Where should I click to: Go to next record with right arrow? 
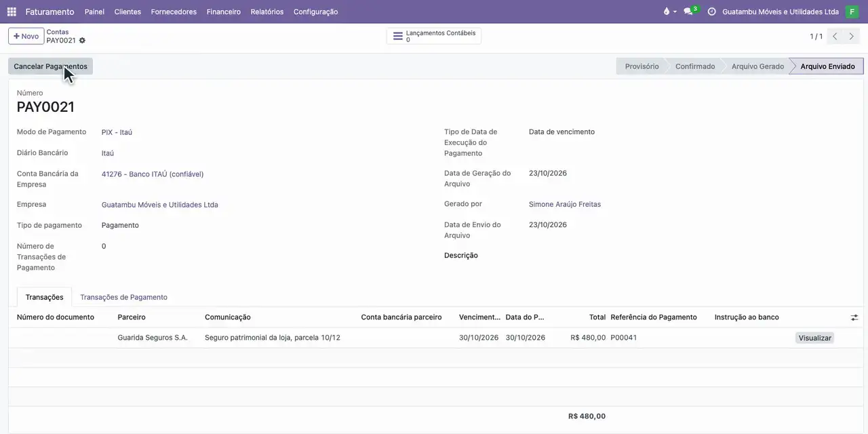[852, 37]
